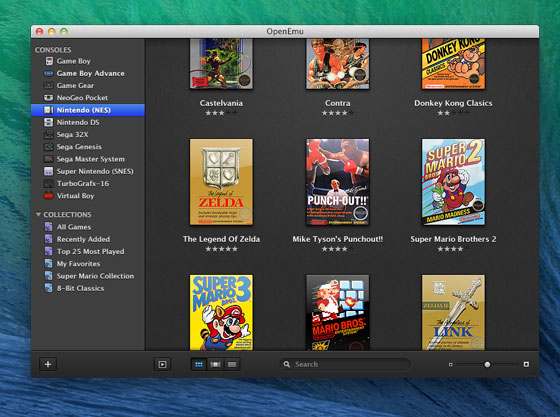The height and width of the screenshot is (417, 560).
Task: Switch to list view mode
Action: tap(232, 364)
